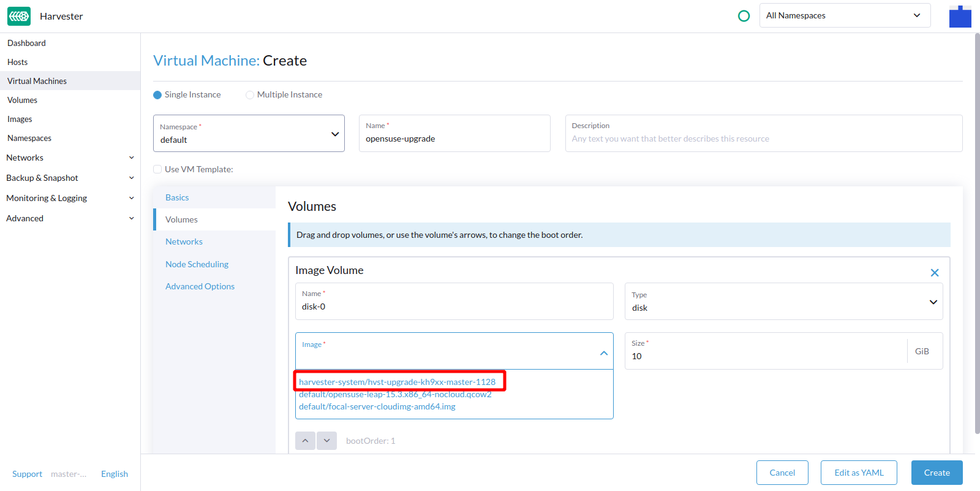This screenshot has width=980, height=491.
Task: Expand Monitoring & Logging sidebar section
Action: 70,198
